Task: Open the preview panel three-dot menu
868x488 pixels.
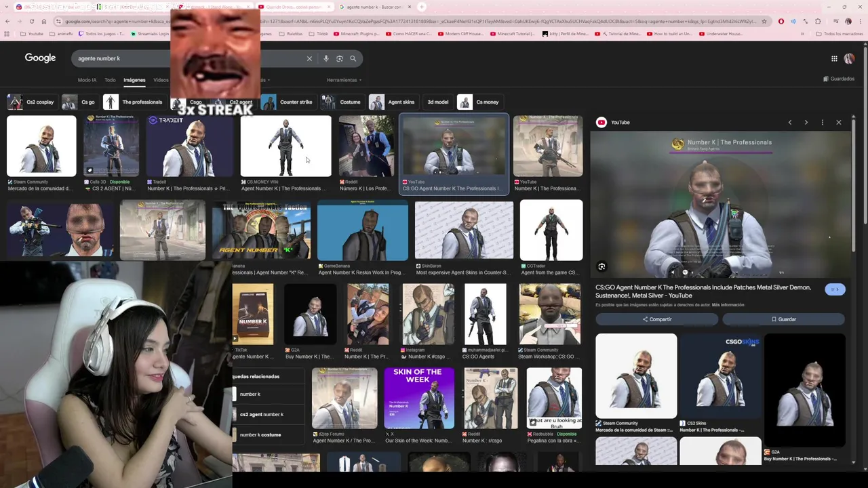Action: 823,123
